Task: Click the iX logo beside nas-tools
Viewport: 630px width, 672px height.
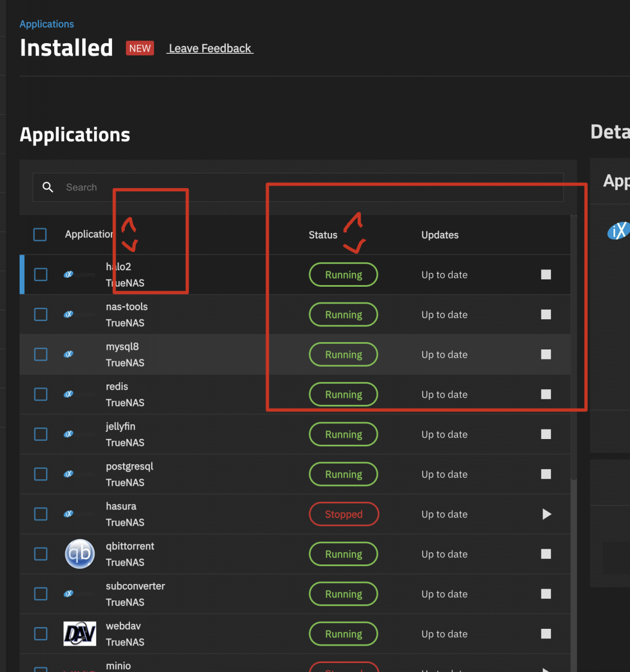Action: pyautogui.click(x=69, y=315)
